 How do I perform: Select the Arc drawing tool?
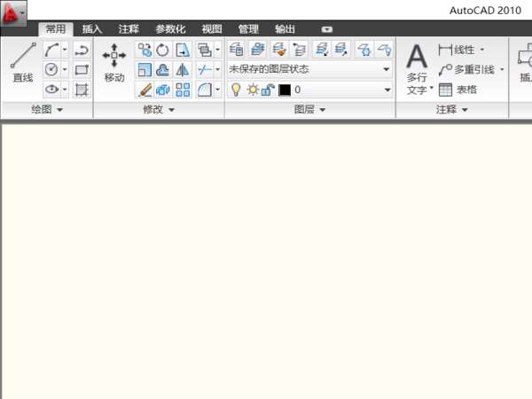point(52,50)
